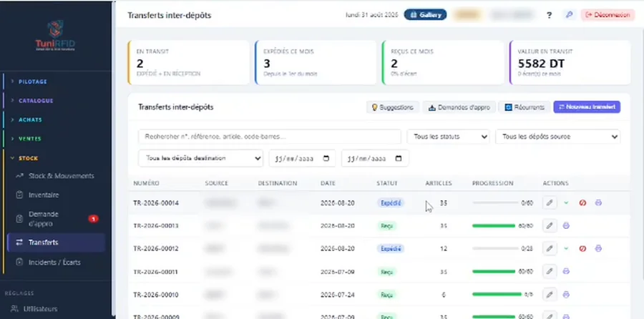Click transfer number TR-2026-00011
The width and height of the screenshot is (644, 319).
[156, 272]
